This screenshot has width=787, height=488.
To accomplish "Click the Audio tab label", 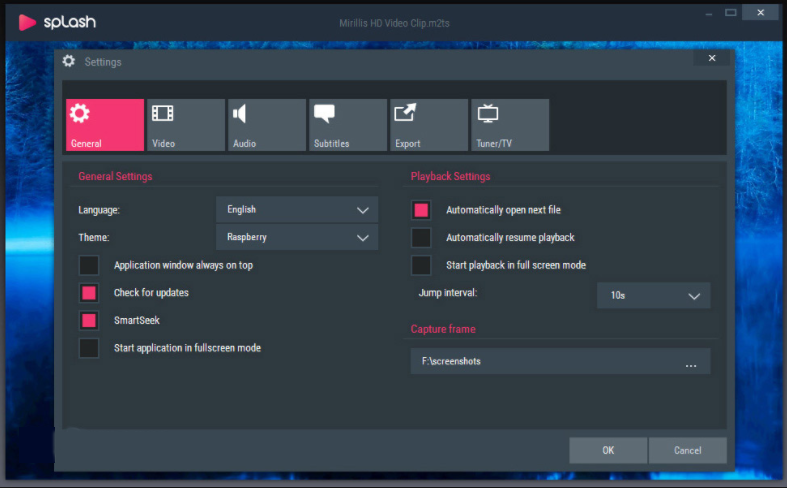I will coord(244,144).
